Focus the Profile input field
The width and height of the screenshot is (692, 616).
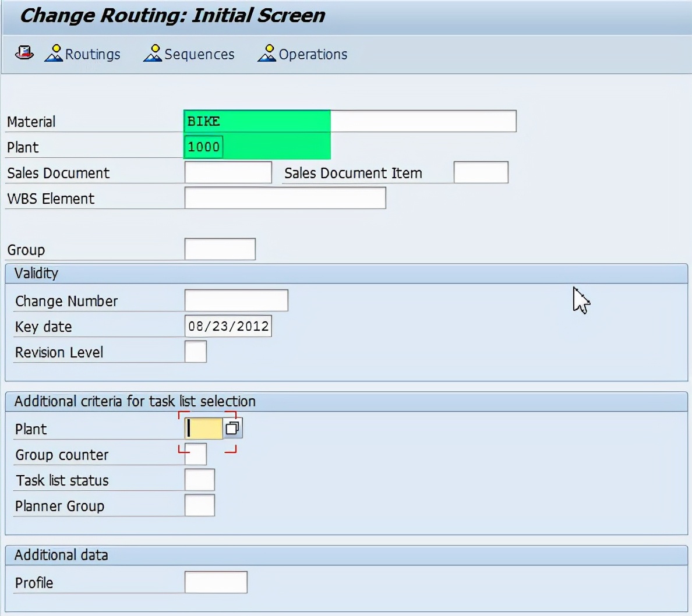click(216, 583)
